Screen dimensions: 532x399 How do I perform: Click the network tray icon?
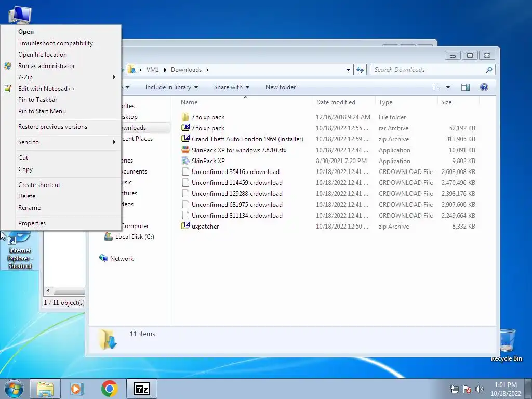[455, 389]
